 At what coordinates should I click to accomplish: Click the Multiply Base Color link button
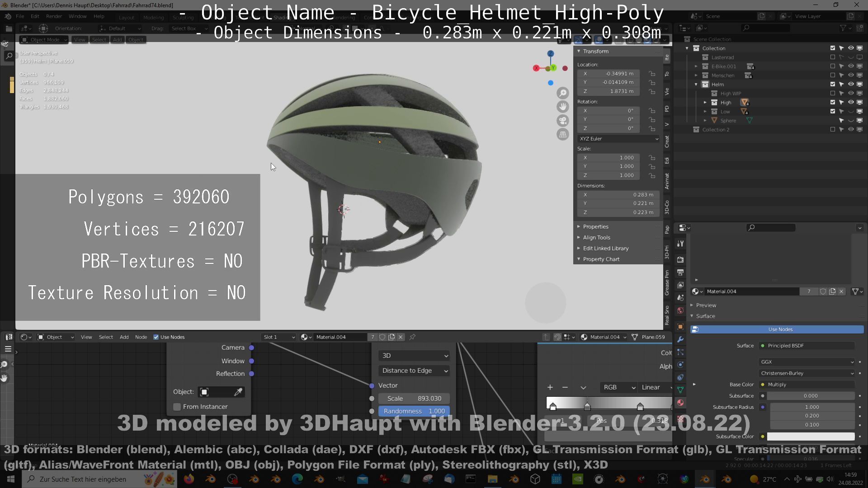point(807,385)
